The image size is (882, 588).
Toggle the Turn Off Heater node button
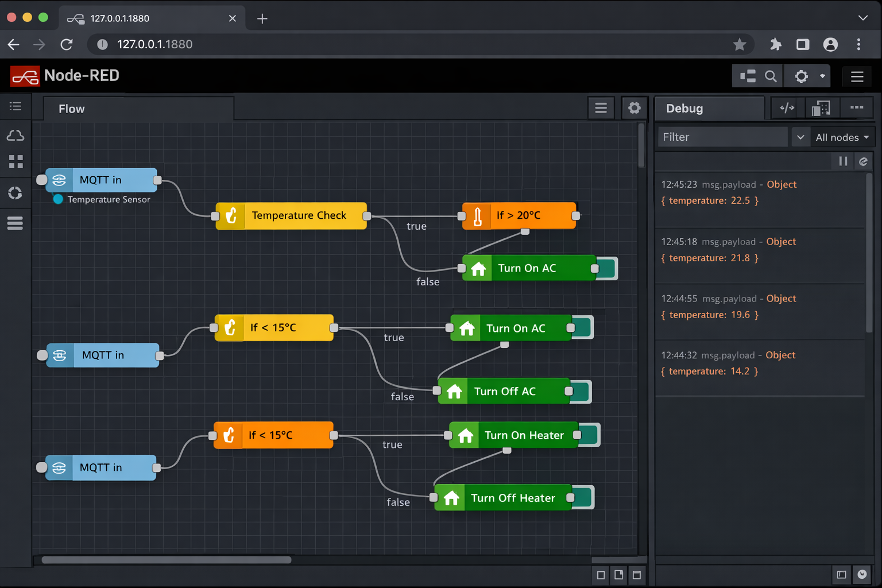click(583, 498)
